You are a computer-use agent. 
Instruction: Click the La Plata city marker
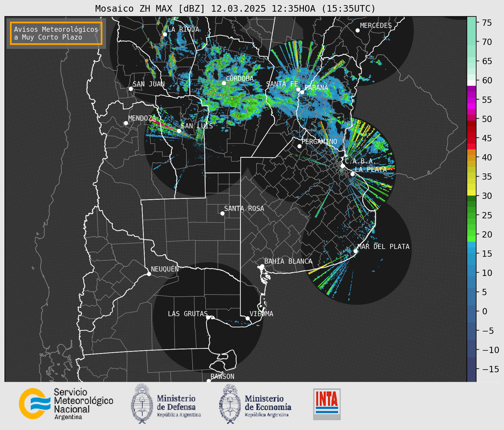pyautogui.click(x=352, y=174)
